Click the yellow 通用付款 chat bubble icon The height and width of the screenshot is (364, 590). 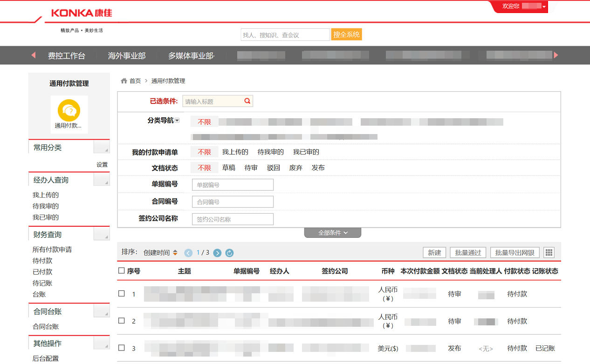69,111
